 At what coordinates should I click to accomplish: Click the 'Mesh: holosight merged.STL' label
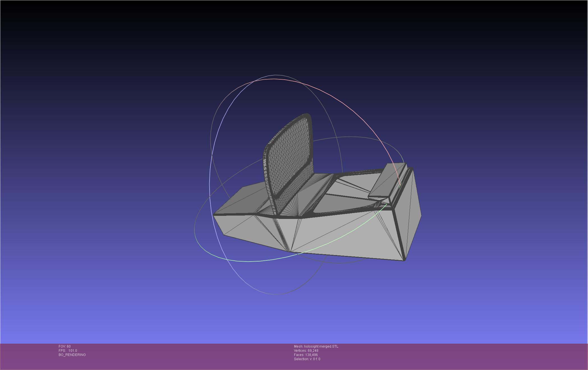(x=316, y=346)
